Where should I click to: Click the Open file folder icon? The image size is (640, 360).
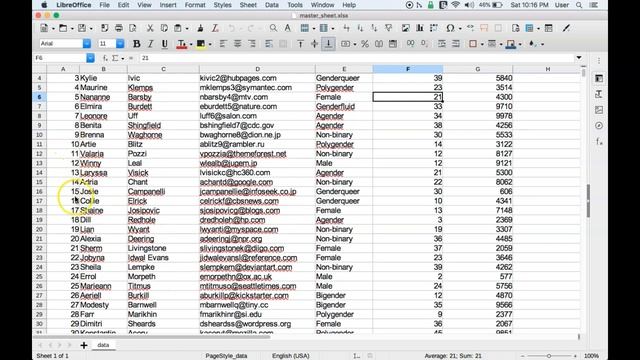coord(63,28)
